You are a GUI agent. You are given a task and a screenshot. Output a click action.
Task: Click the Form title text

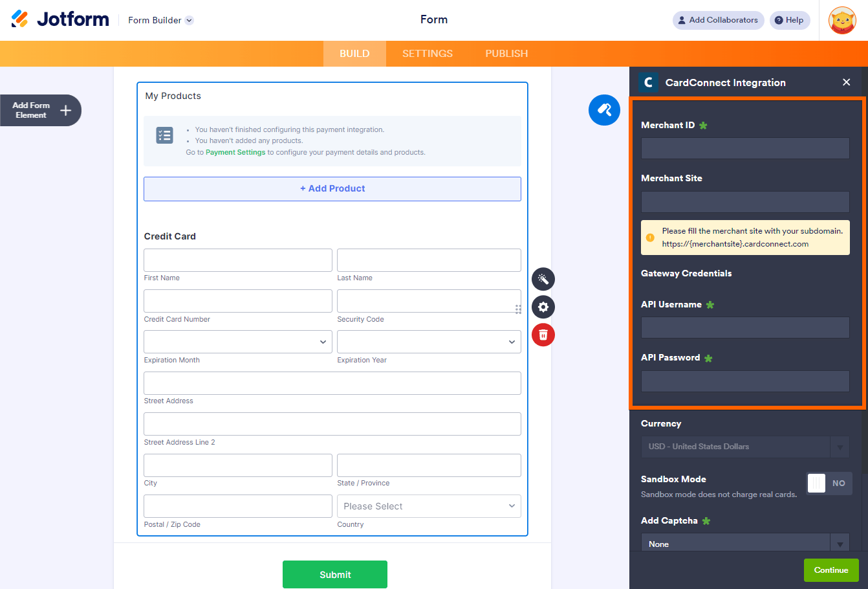[434, 19]
